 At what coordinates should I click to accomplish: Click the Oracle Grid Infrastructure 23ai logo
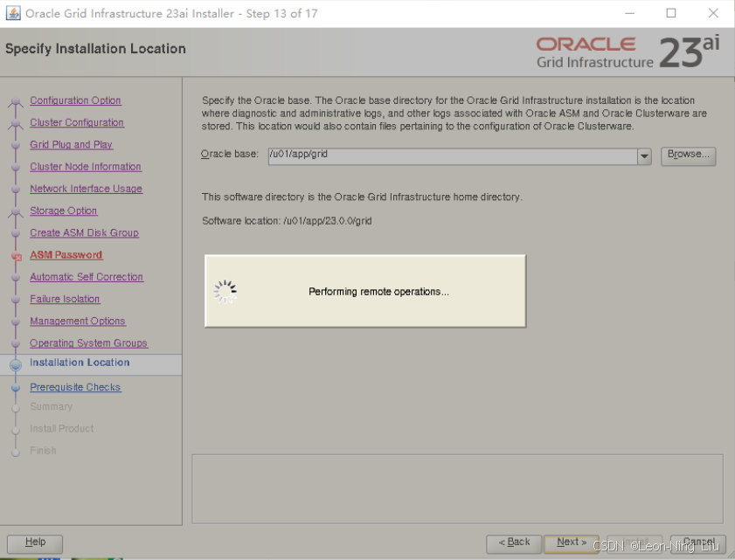(628, 52)
